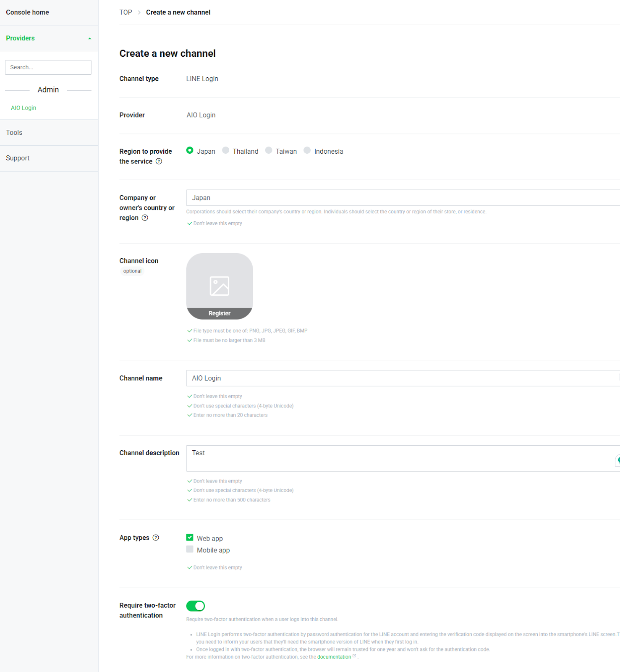
Task: Click the channel icon image placeholder
Action: 219,286
